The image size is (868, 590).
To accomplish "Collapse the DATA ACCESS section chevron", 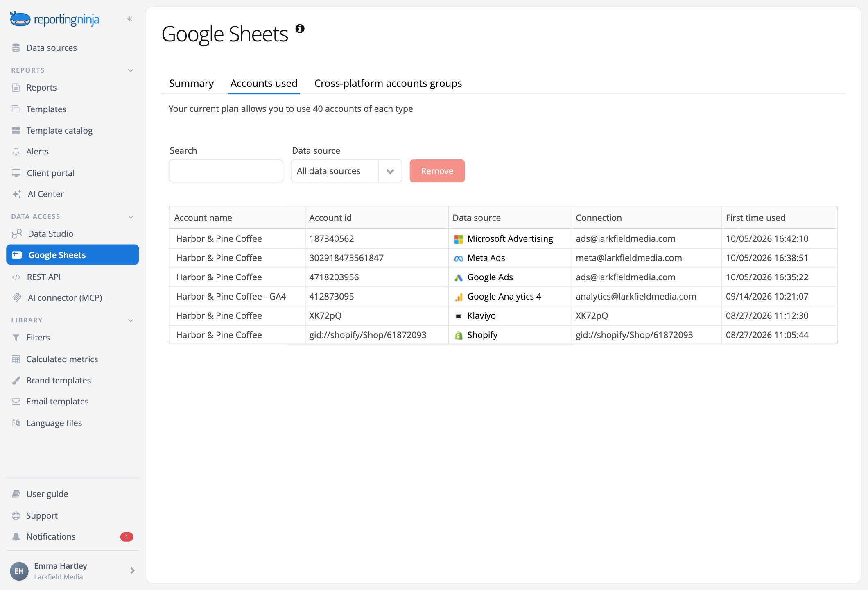I will [x=131, y=217].
